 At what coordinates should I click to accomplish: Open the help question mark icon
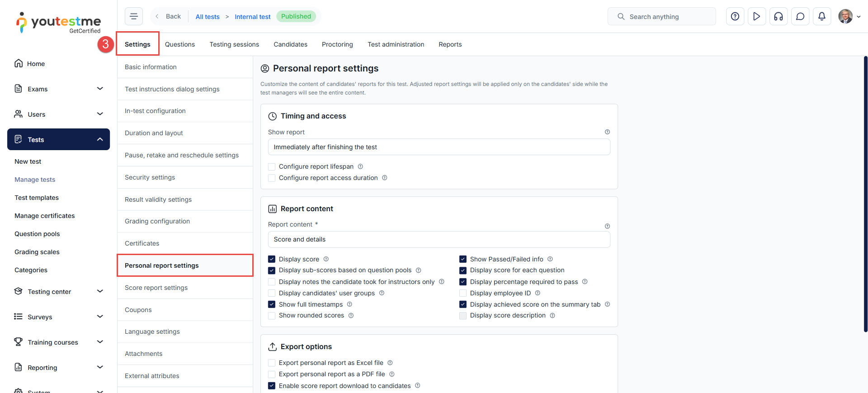(x=735, y=16)
